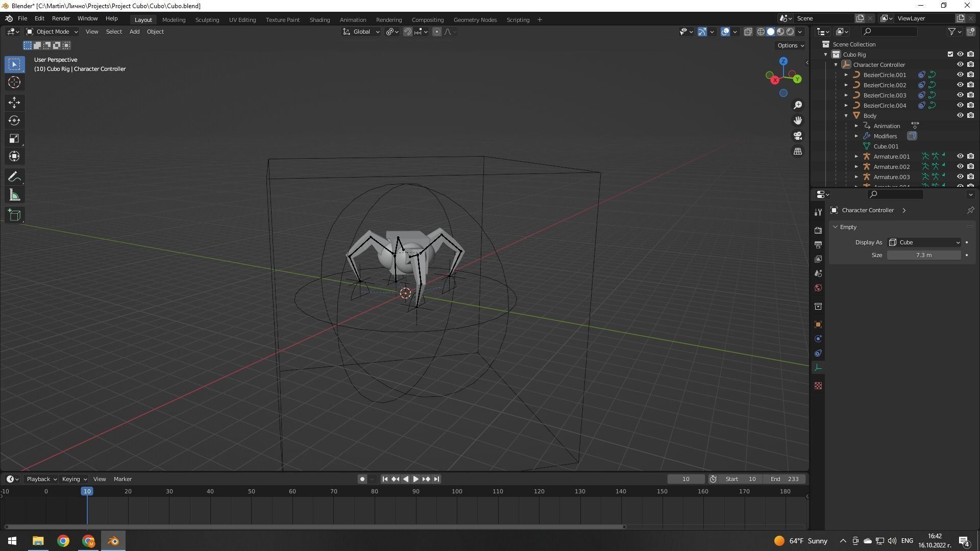Click the End frame 233 field
This screenshot has height=551, width=980.
pyautogui.click(x=785, y=479)
